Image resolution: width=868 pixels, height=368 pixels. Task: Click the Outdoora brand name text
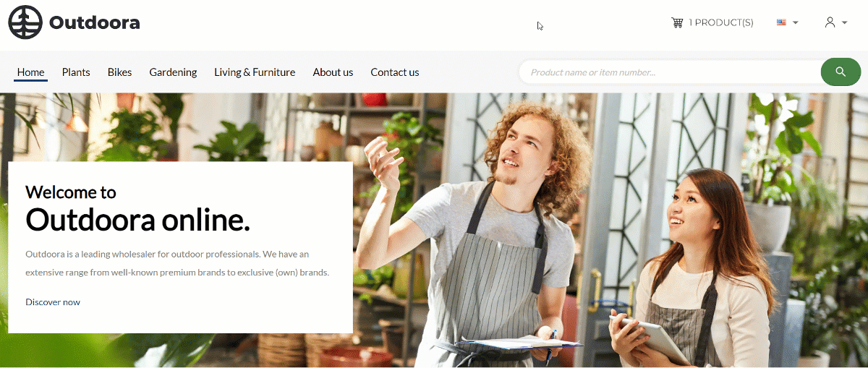[x=94, y=23]
